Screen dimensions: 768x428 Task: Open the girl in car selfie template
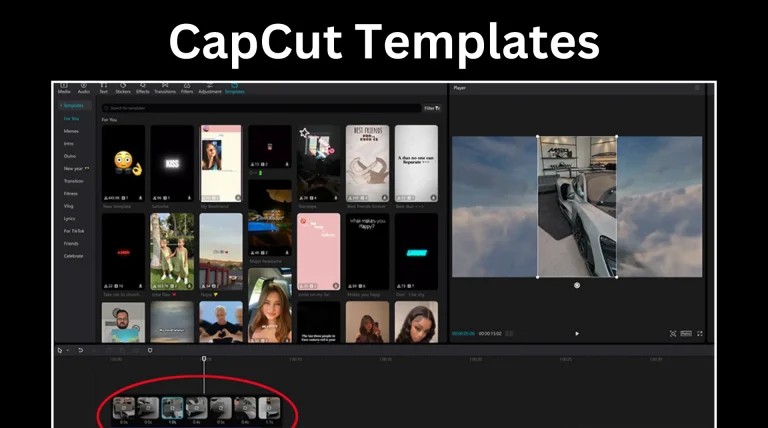click(x=270, y=306)
